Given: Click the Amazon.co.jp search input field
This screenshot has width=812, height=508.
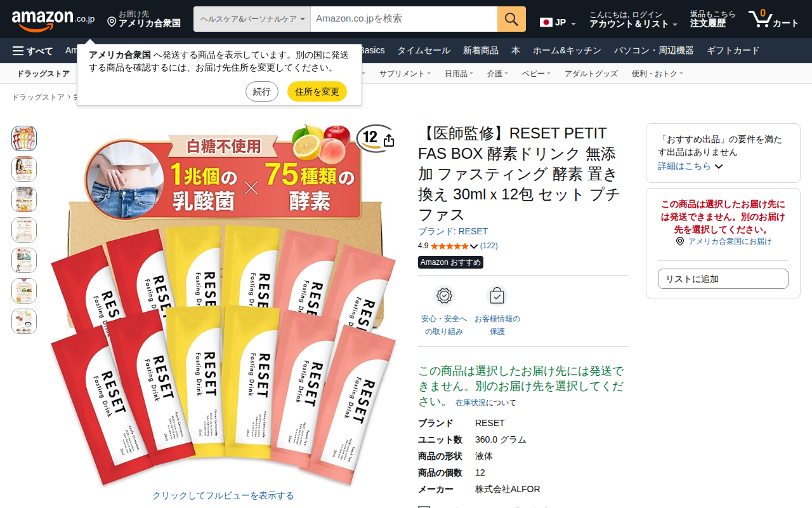Looking at the screenshot, I should point(404,19).
